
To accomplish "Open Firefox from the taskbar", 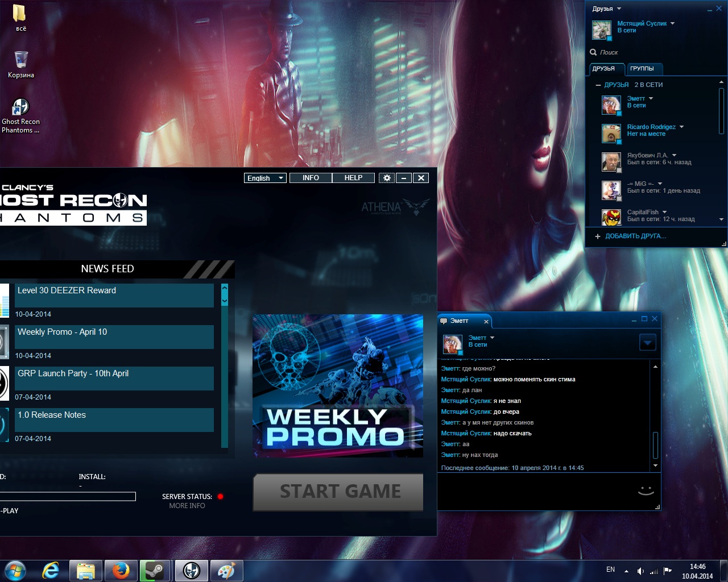I will pyautogui.click(x=121, y=570).
